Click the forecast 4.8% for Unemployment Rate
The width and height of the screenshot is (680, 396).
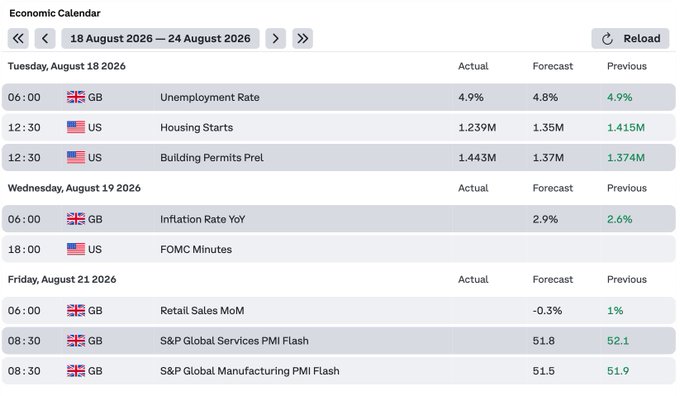tap(546, 97)
